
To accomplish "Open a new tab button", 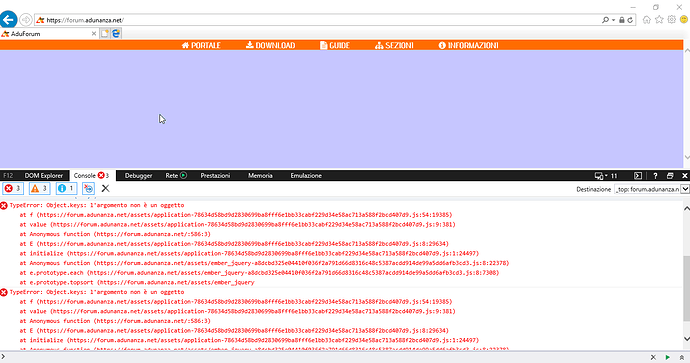I will point(105,33).
